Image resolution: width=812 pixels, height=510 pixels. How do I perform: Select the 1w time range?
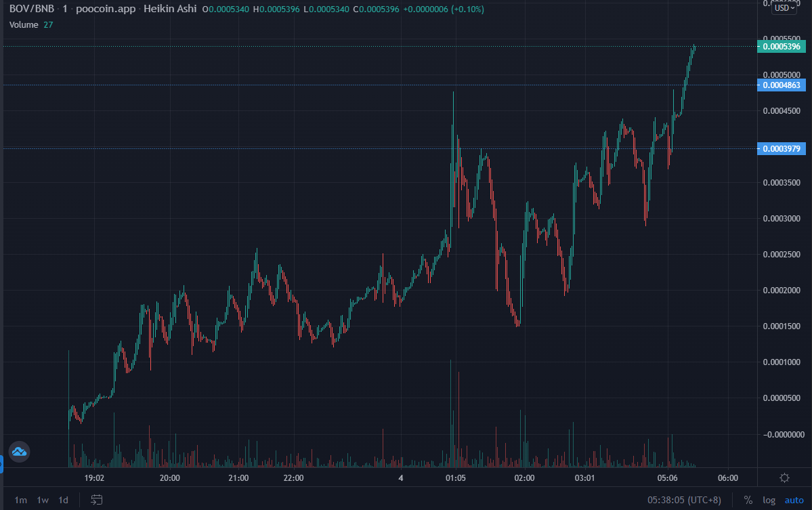(43, 500)
